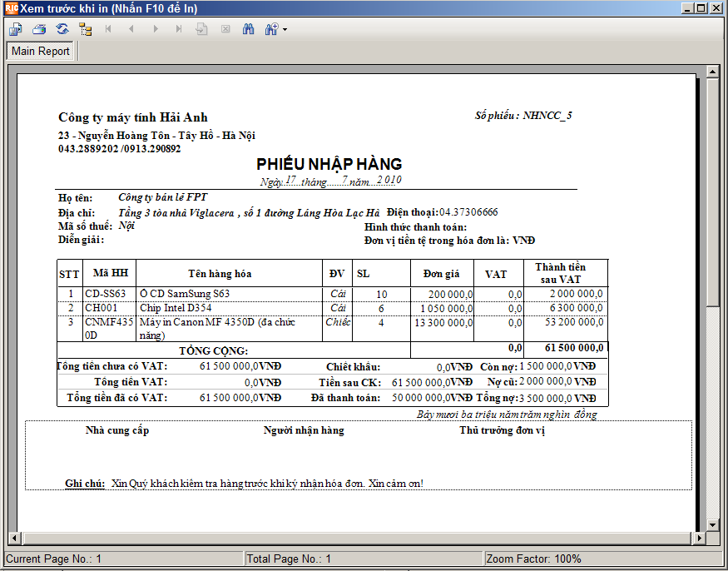
Task: Click 'Máy in Canon MF 4350D' cell
Action: pyautogui.click(x=217, y=329)
